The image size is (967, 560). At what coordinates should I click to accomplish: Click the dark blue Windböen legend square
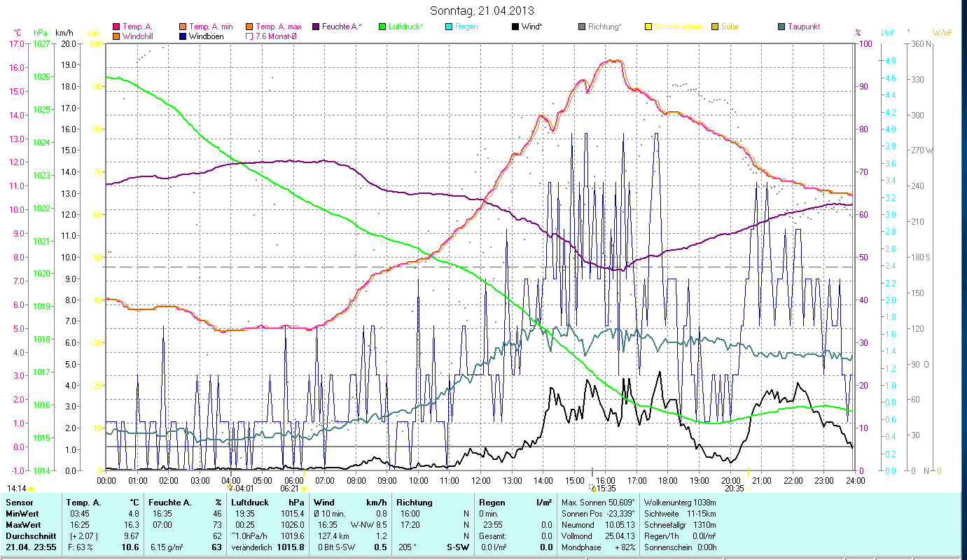pyautogui.click(x=183, y=36)
